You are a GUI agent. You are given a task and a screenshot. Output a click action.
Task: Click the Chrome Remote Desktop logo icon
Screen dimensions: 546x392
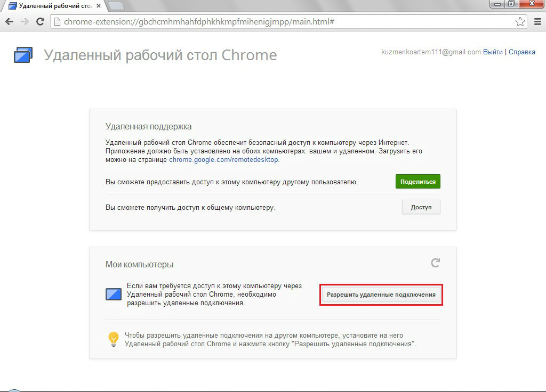[23, 55]
